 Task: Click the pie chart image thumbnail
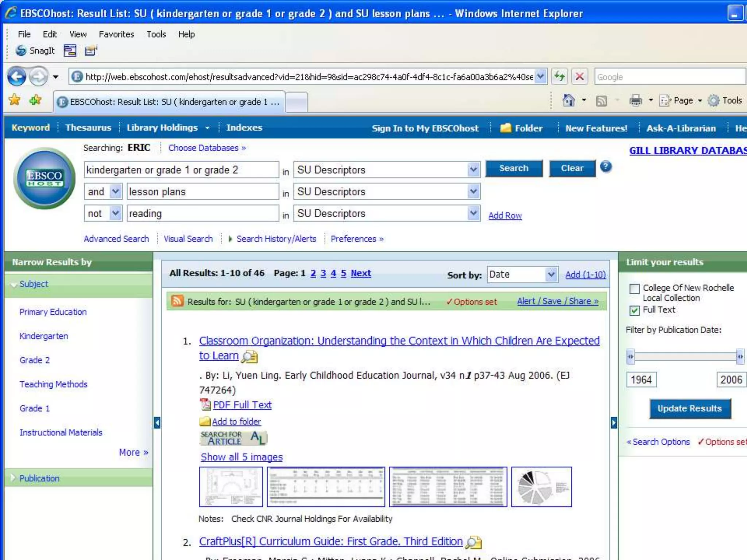[x=541, y=487]
